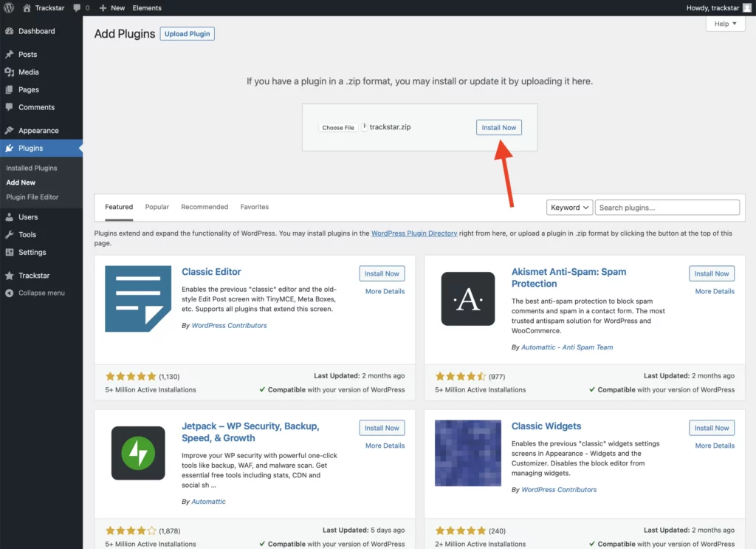Open the WordPress Plugin Directory link
756x549 pixels.
[414, 233]
